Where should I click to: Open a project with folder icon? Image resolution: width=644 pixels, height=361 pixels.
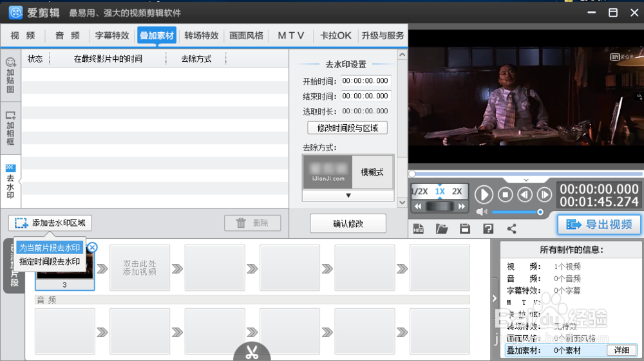[x=442, y=229]
